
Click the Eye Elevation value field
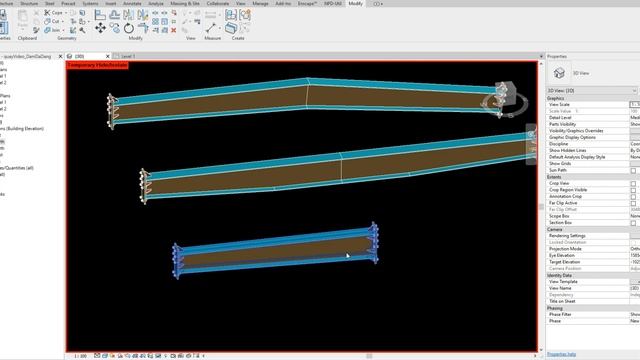(635, 255)
